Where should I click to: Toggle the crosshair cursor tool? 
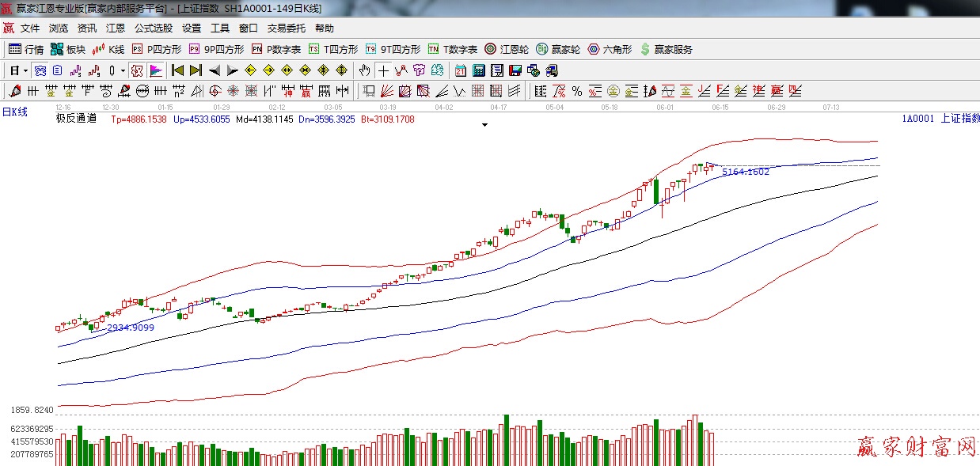(x=383, y=70)
